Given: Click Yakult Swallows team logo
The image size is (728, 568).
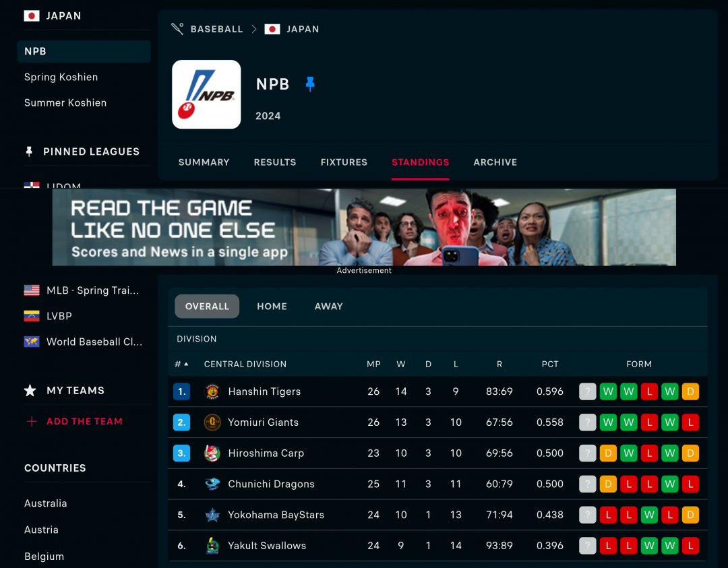Looking at the screenshot, I should click(212, 546).
